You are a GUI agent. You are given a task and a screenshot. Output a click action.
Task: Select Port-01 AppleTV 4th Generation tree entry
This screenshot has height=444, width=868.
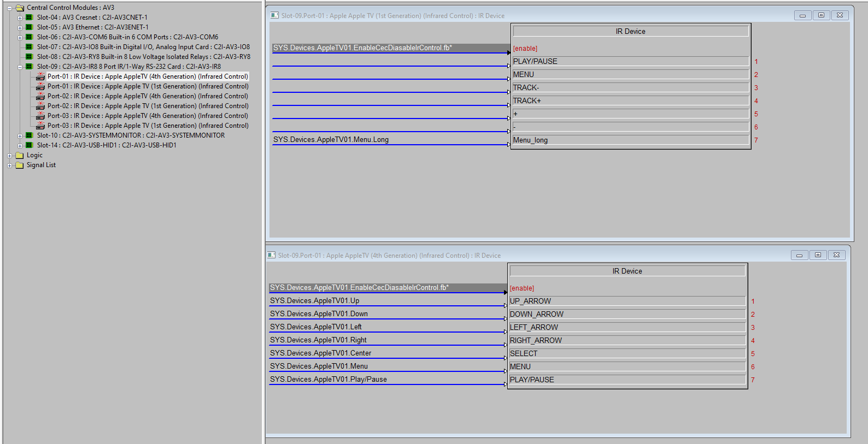(x=148, y=76)
